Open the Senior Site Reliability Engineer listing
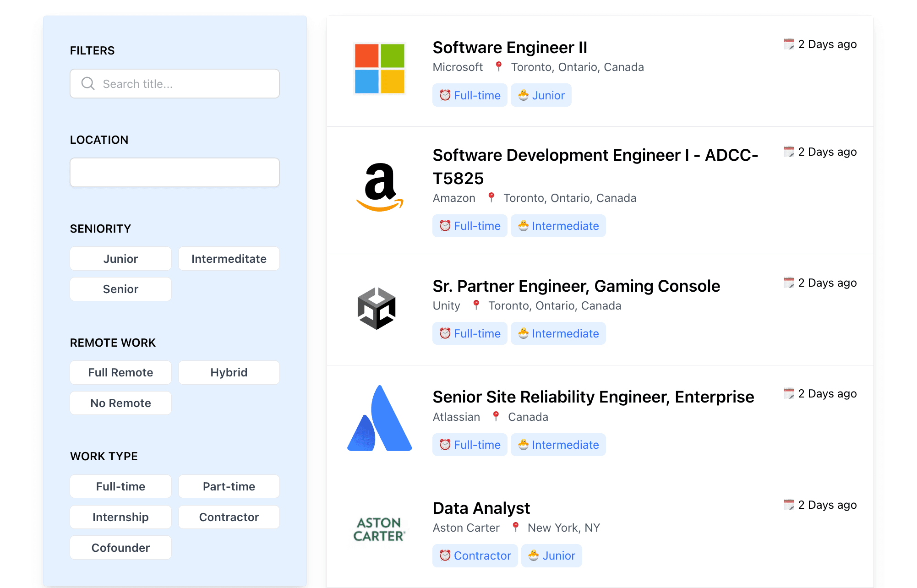This screenshot has height=588, width=917. point(593,397)
